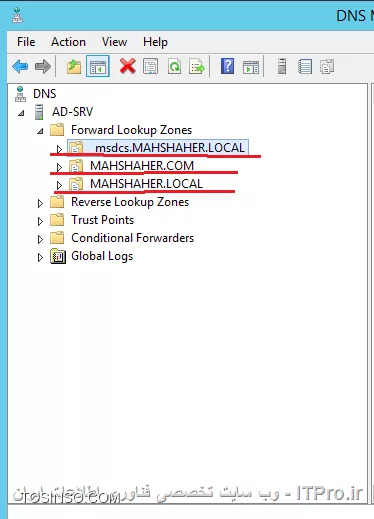The width and height of the screenshot is (374, 519).
Task: Expand Reverse Lookup Zones
Action: pos(40,203)
